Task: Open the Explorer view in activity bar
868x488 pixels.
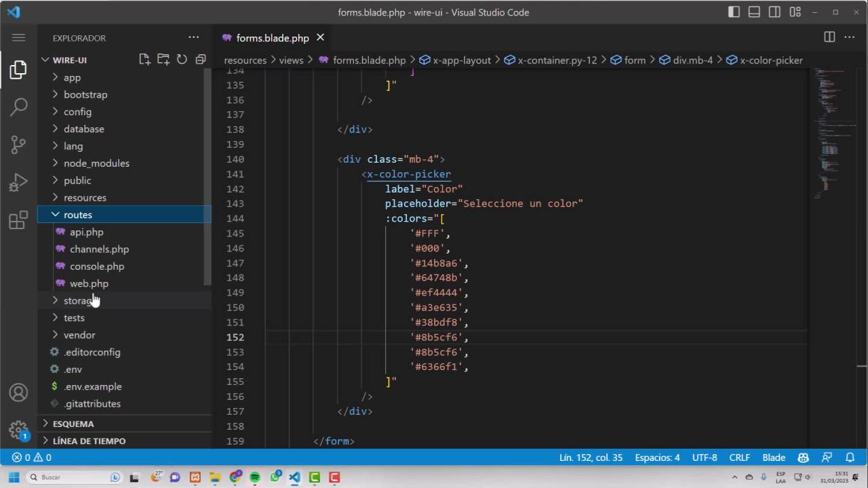Action: [x=18, y=70]
